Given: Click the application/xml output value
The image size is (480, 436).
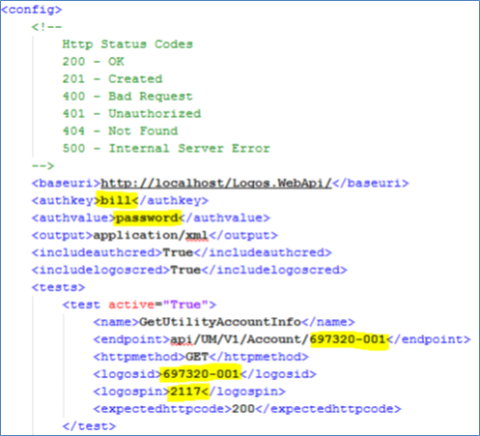Looking at the screenshot, I should (x=151, y=235).
